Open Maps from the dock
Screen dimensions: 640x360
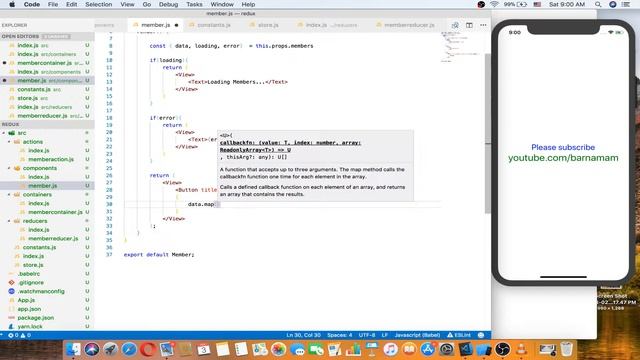260,349
